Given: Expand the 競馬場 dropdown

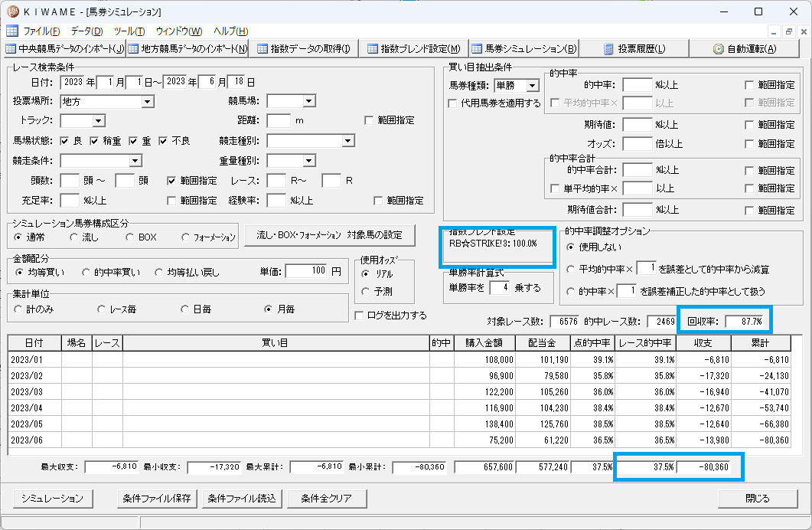Looking at the screenshot, I should (309, 101).
